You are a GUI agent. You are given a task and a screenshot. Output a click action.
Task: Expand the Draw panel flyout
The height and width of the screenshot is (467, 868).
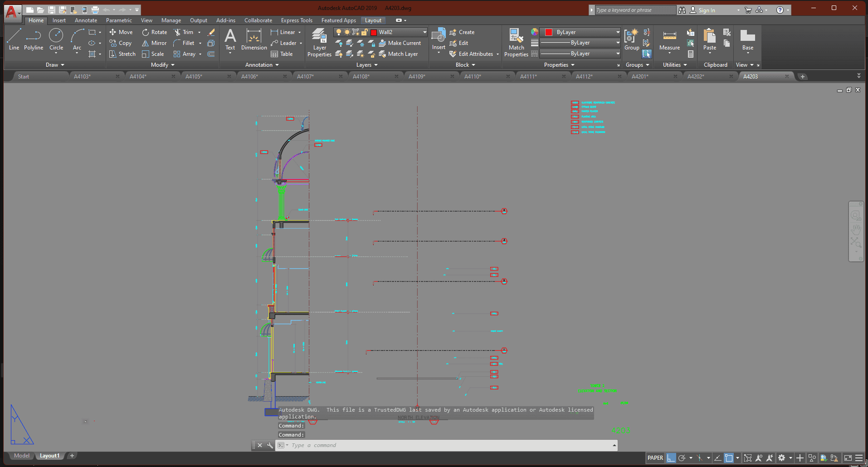pos(55,65)
